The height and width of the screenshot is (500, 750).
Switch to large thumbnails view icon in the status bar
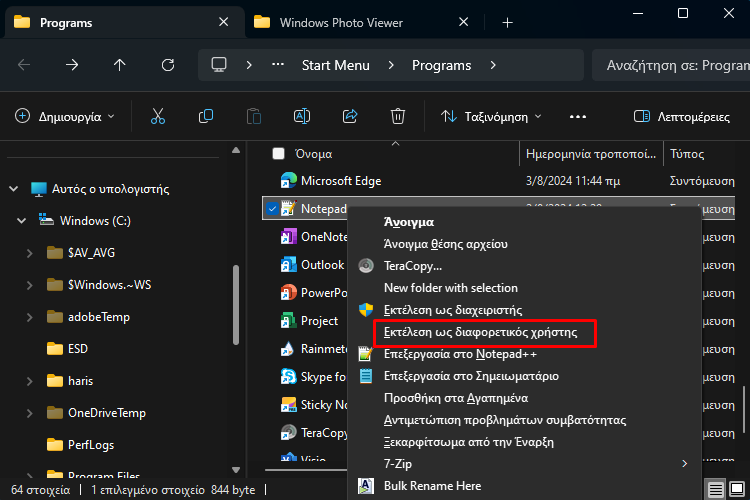tap(737, 489)
